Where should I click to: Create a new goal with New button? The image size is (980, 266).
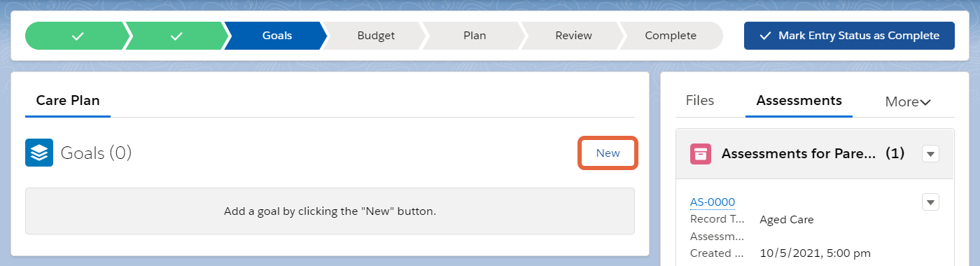tap(608, 153)
